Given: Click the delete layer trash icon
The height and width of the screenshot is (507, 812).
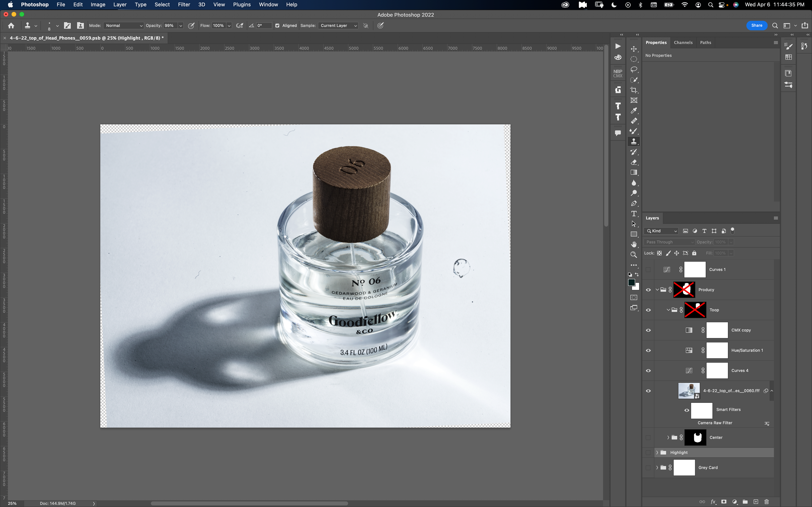Looking at the screenshot, I should [x=766, y=502].
